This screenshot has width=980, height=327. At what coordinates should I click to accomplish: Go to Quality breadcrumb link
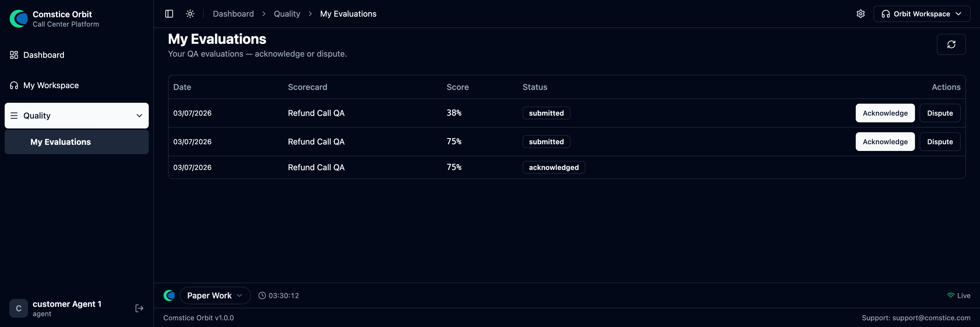tap(287, 14)
